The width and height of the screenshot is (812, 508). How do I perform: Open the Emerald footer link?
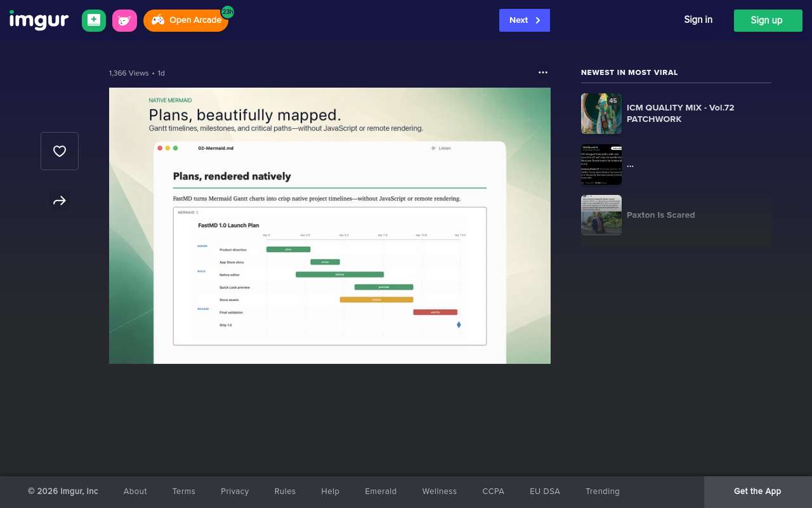click(x=381, y=491)
